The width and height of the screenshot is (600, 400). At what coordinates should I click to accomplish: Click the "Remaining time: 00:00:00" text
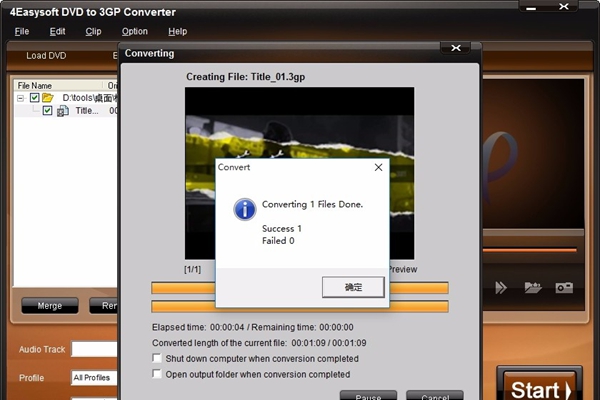(302, 327)
